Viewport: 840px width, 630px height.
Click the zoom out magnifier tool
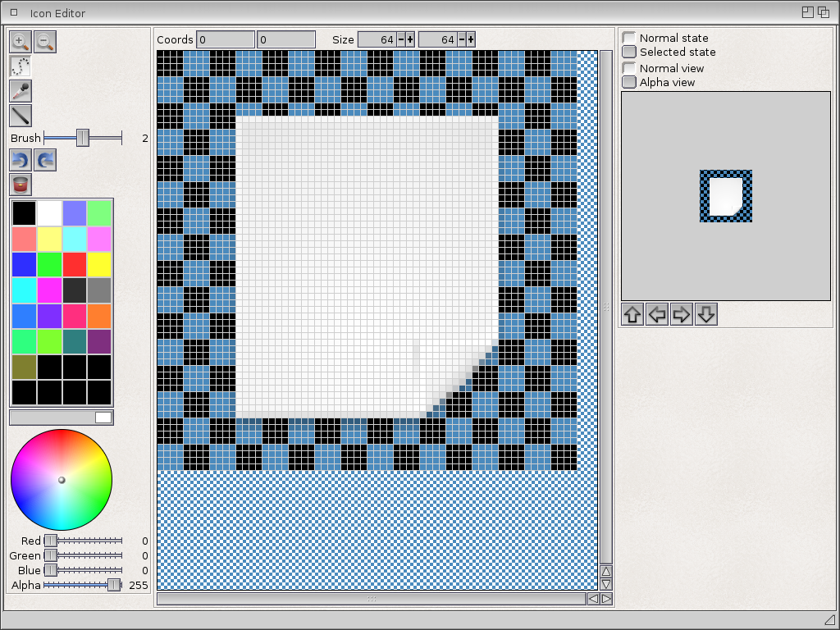(x=45, y=42)
